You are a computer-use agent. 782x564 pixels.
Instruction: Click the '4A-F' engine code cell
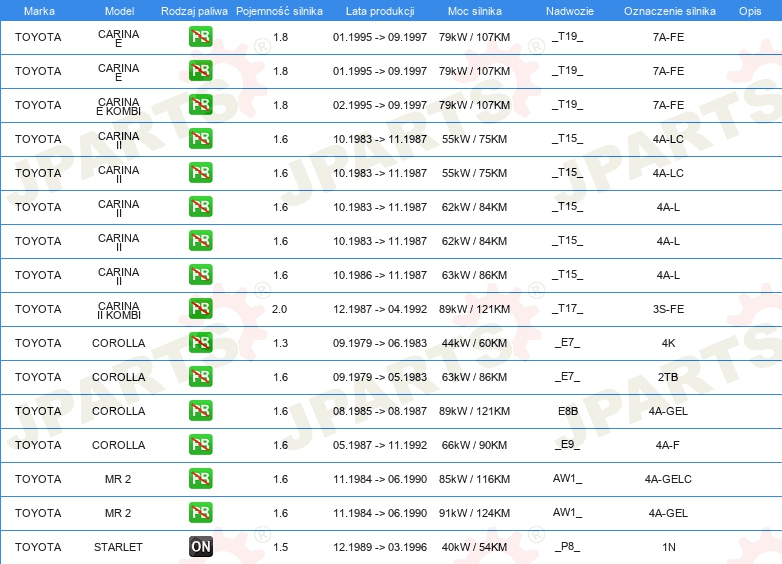click(668, 445)
